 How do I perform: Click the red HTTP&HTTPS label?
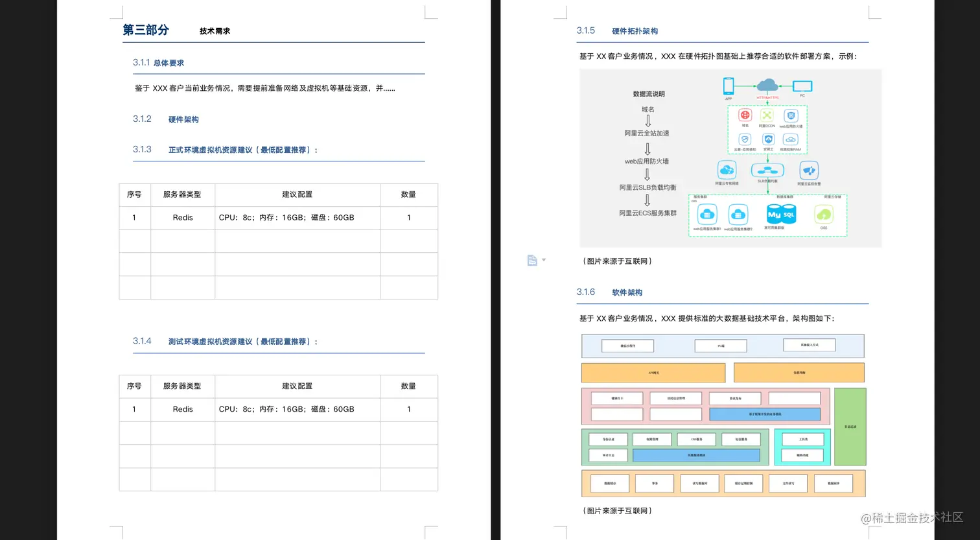coord(767,97)
